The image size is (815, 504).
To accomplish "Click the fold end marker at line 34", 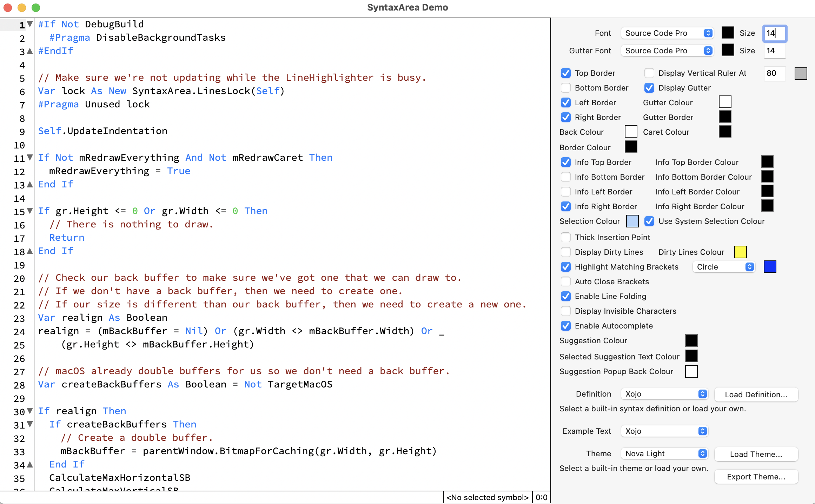I will (x=30, y=464).
